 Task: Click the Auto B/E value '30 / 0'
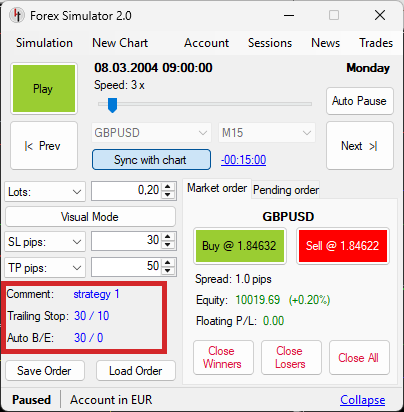click(x=89, y=338)
